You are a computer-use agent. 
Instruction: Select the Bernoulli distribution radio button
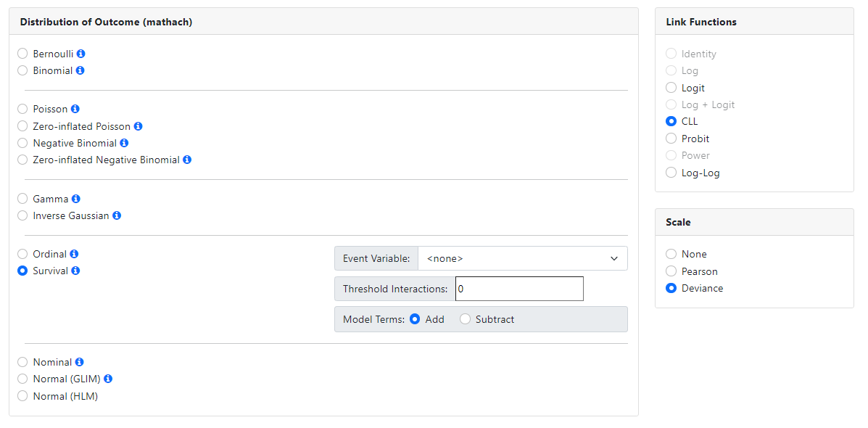22,54
